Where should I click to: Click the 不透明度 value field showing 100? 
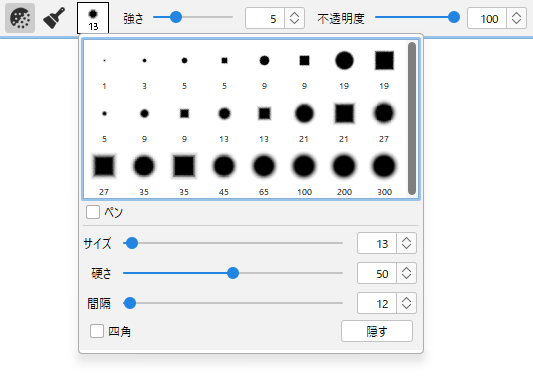click(487, 18)
